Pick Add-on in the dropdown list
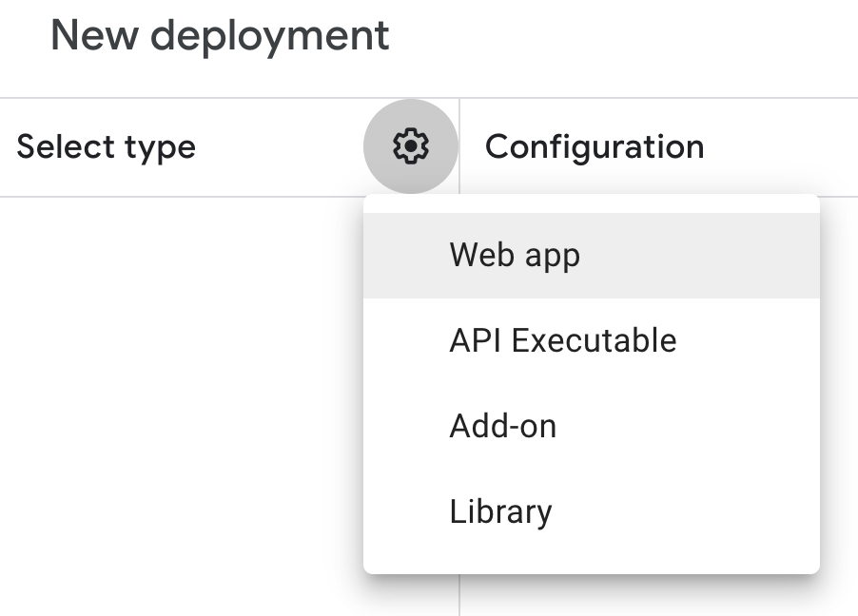Viewport: 858px width, 616px height. (x=592, y=426)
